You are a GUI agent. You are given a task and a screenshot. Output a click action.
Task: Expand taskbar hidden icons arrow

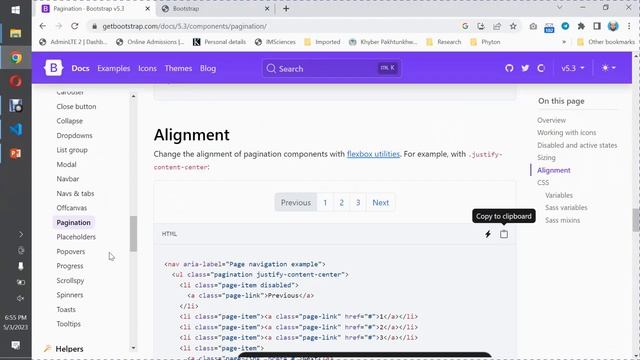[x=21, y=234]
